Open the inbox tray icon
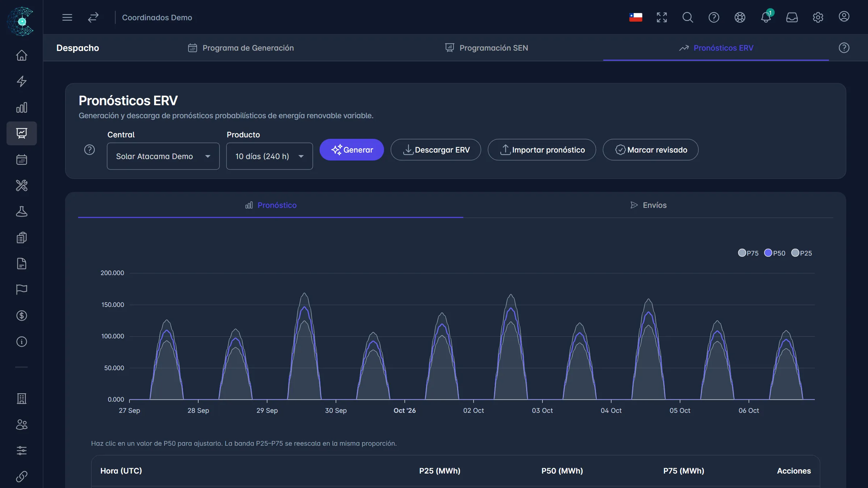868x488 pixels. [792, 17]
